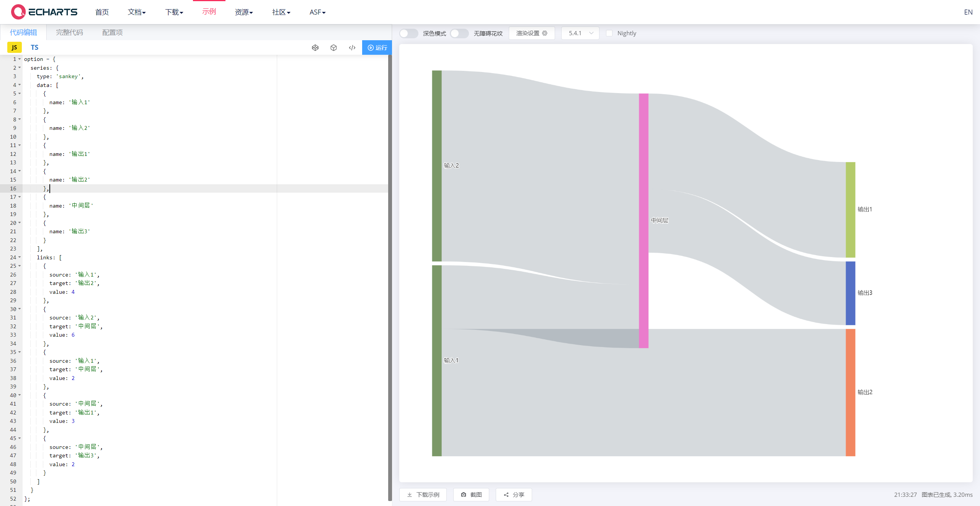Screen dimensions: 980x506
Task: Open the 5.4.1 version dropdown
Action: 580,33
